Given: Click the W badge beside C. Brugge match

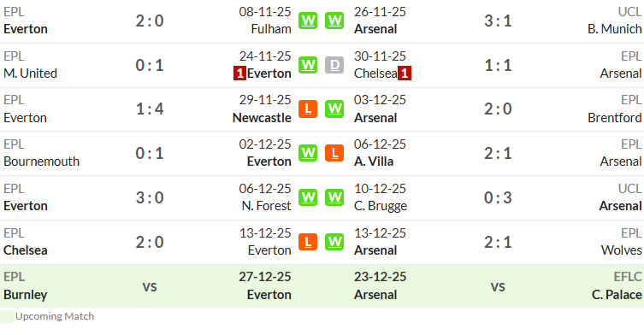Looking at the screenshot, I should click(334, 197).
